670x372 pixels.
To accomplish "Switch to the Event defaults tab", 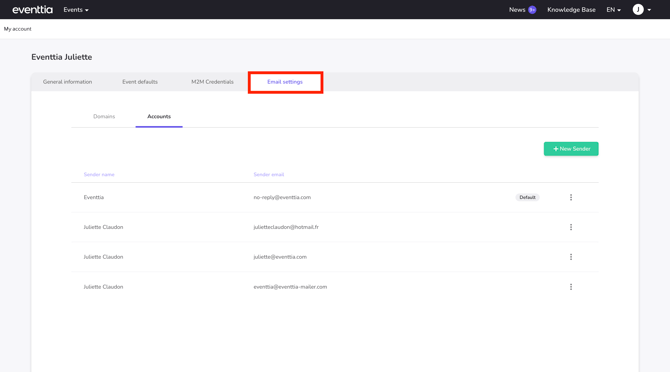I will pos(140,82).
